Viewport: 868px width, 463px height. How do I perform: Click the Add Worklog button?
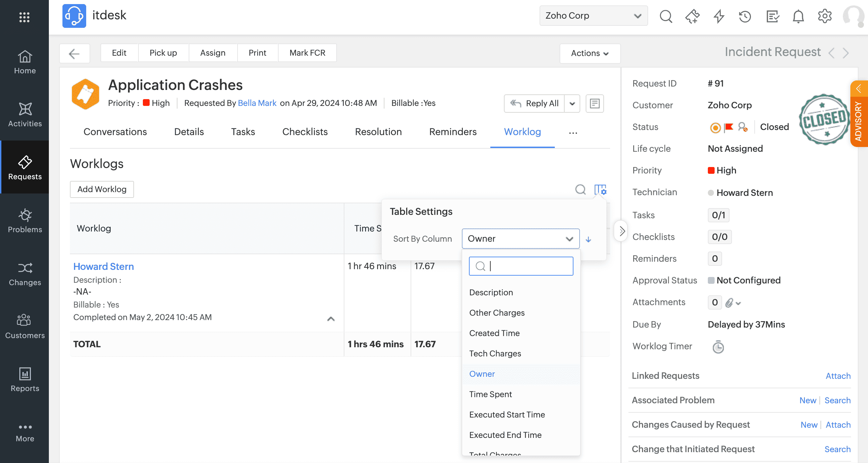tap(102, 189)
